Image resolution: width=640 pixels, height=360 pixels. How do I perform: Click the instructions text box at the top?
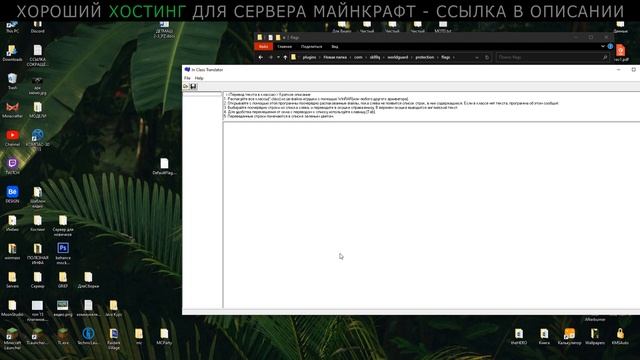click(432, 106)
